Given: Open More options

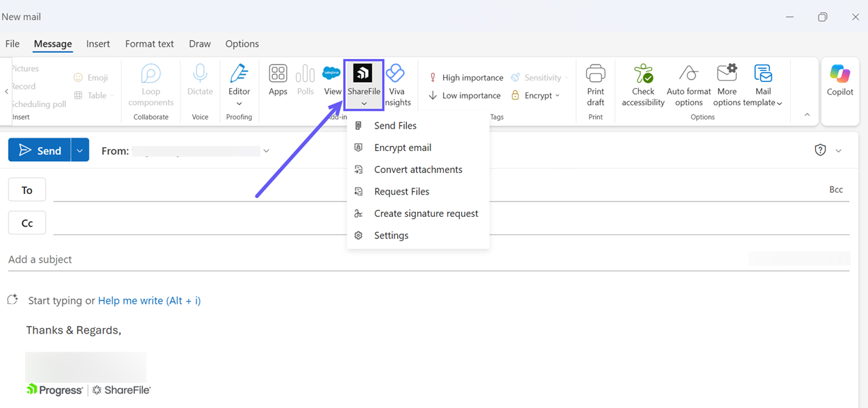Looking at the screenshot, I should pos(727,85).
